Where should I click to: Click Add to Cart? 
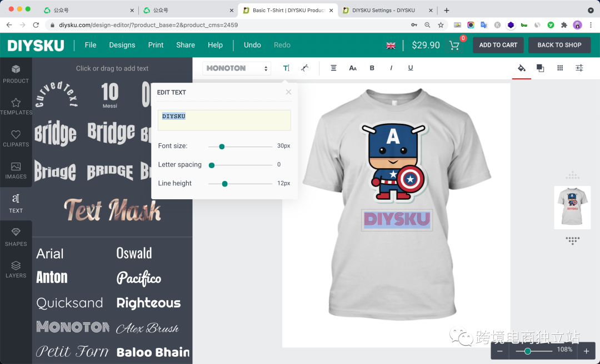(x=498, y=45)
